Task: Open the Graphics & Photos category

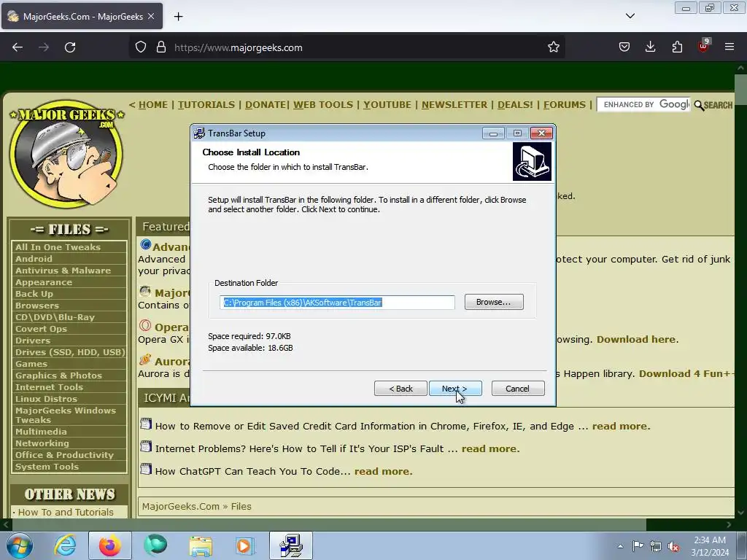Action: tap(58, 376)
